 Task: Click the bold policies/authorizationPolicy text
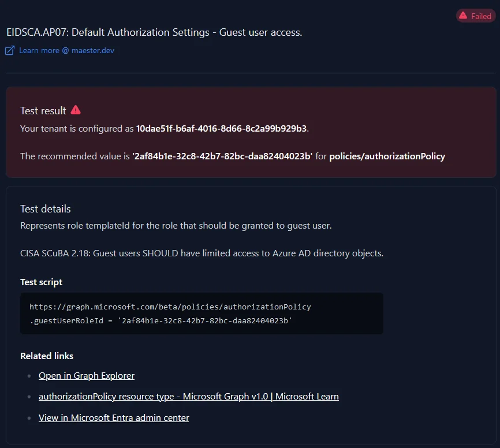pyautogui.click(x=387, y=156)
